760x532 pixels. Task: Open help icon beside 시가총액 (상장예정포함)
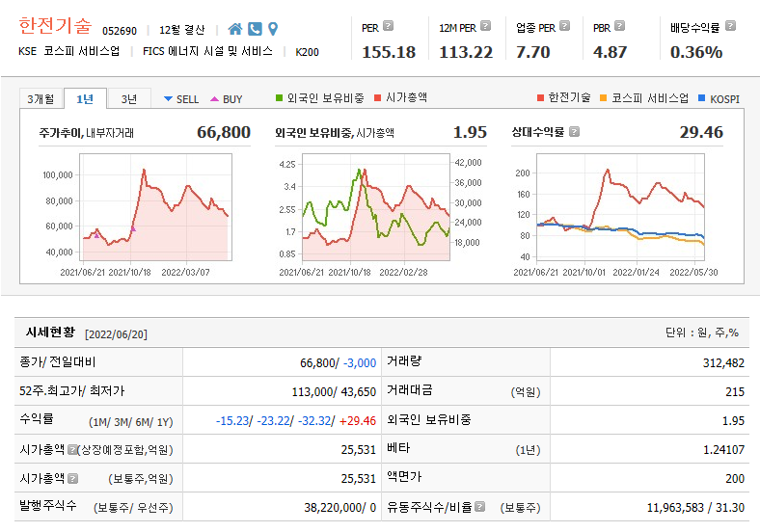72,450
